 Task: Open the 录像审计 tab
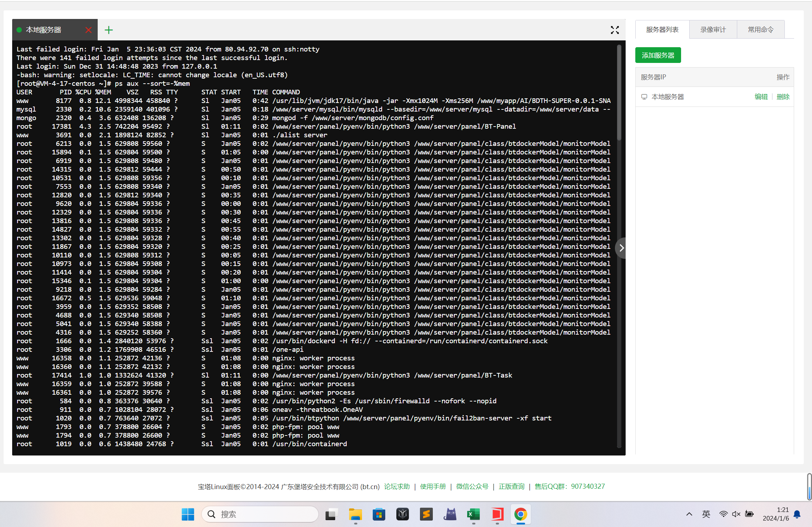coord(713,30)
